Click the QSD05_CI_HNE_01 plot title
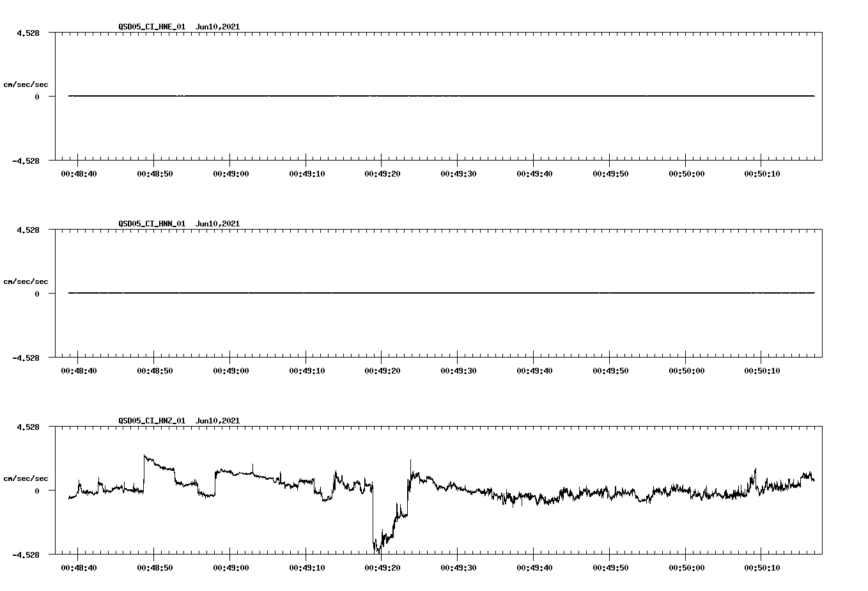Viewport: 868px width, 591px height. (x=179, y=27)
